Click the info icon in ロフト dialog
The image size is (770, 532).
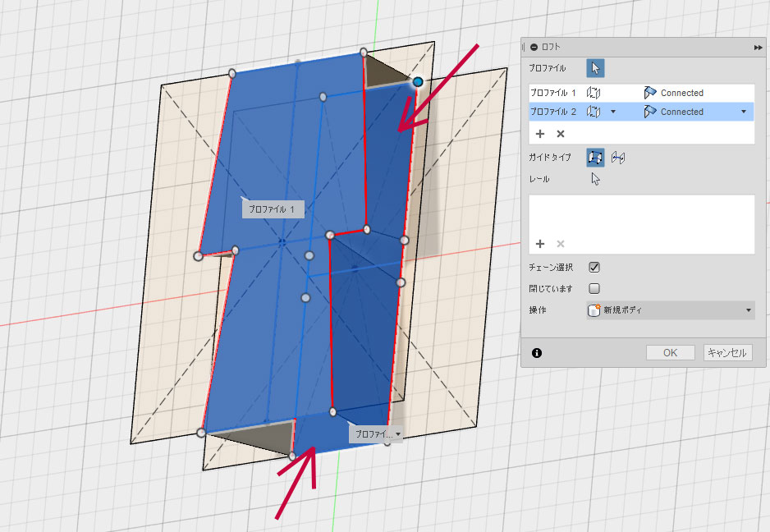coord(537,353)
